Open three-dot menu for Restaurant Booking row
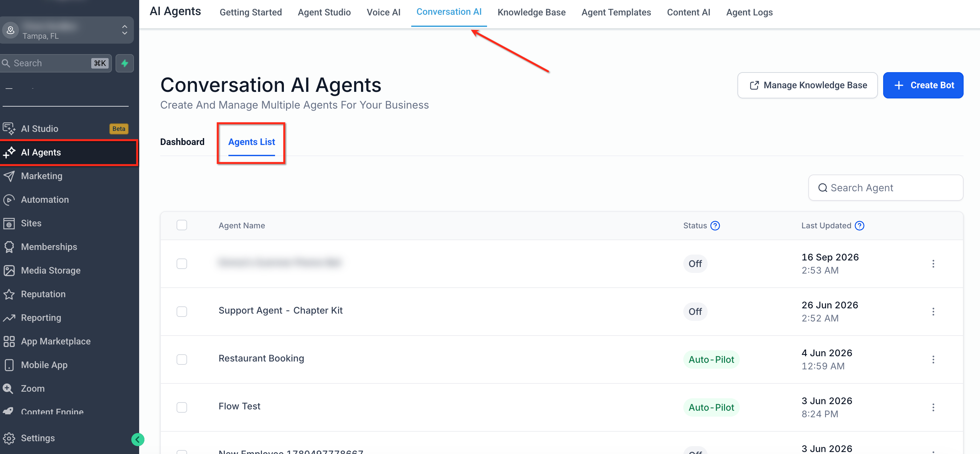This screenshot has width=980, height=454. 933,359
